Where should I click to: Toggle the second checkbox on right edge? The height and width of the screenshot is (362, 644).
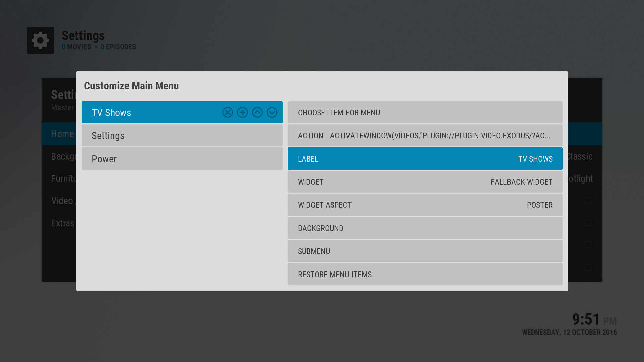coord(588,223)
